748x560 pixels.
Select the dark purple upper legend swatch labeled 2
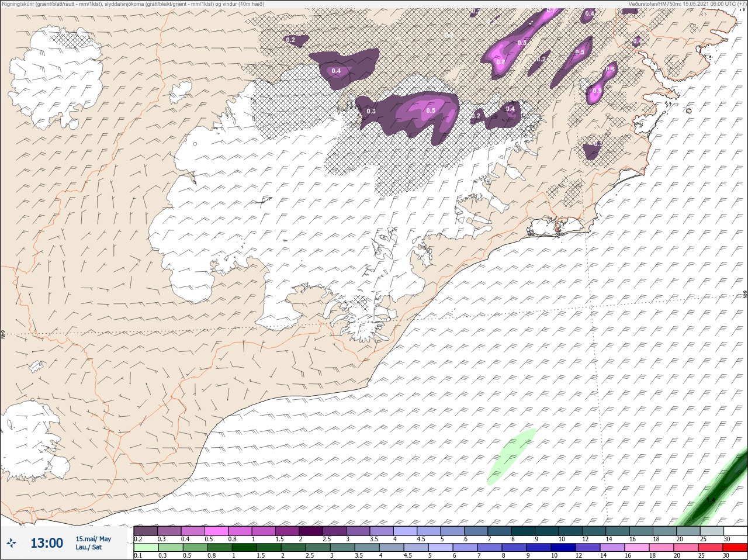pyautogui.click(x=311, y=531)
